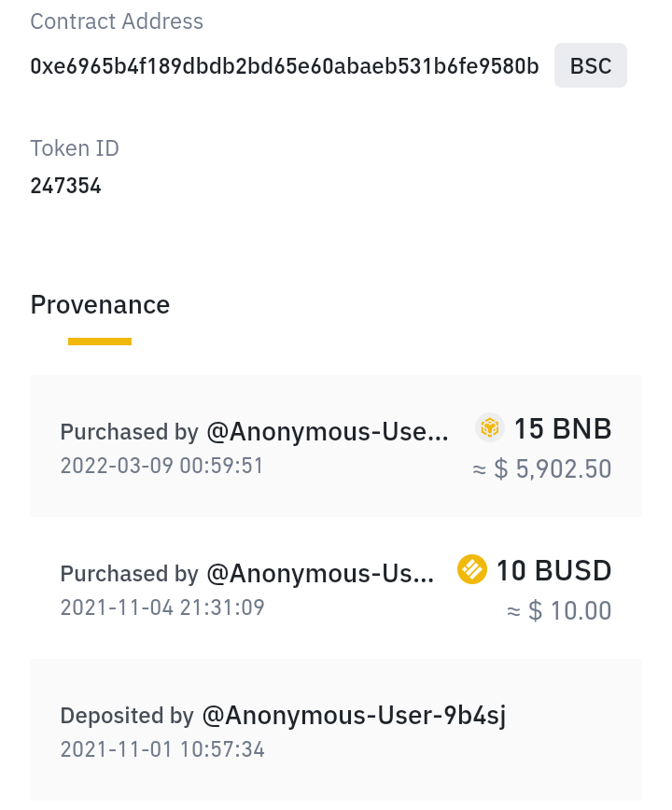Click the 2021-11-01 10:57:34 deposit timestamp
Viewport: 672px width, 810px height.
tap(162, 749)
